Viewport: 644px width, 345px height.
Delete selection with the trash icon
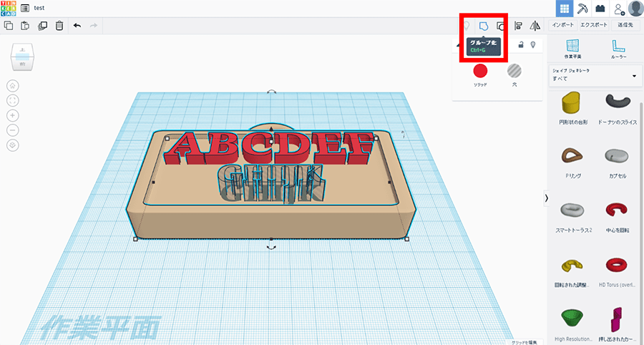coord(59,26)
